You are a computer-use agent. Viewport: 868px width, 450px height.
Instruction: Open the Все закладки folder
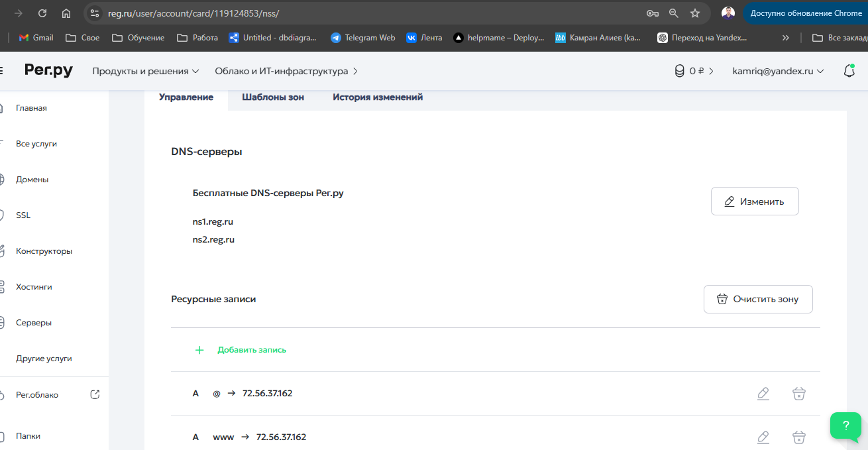pos(840,38)
